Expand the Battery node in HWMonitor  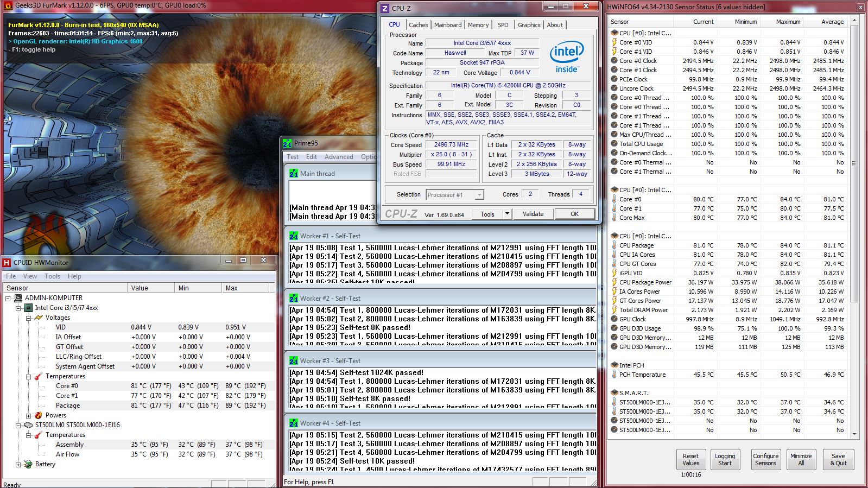pos(18,464)
